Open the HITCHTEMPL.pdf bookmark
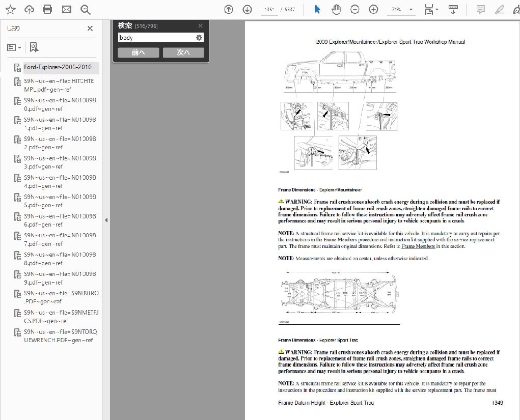The width and height of the screenshot is (520, 420). [59, 85]
